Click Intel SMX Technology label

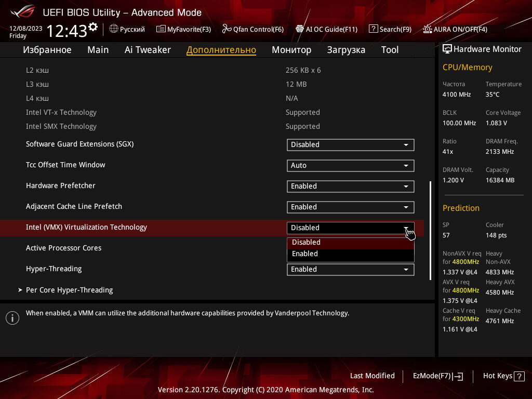61,126
